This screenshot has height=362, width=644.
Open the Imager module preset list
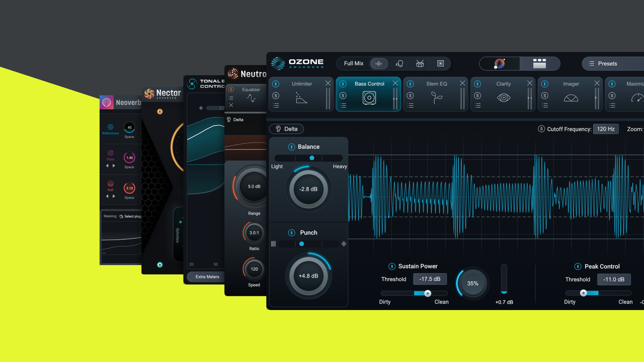tap(545, 105)
